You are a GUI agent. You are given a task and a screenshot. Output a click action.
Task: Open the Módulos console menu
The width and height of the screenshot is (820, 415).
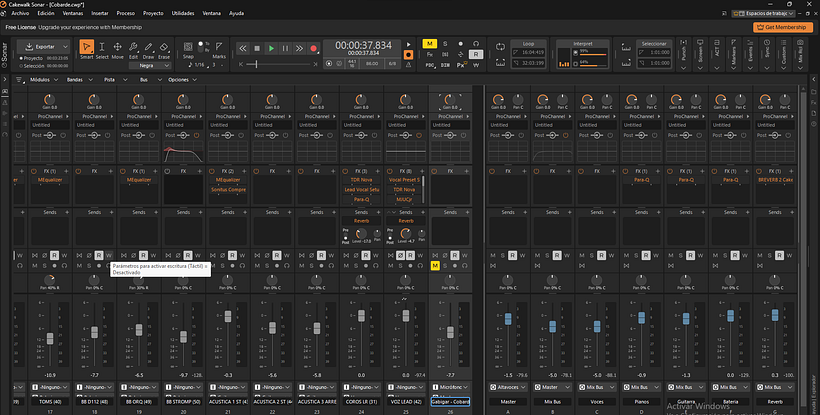40,78
